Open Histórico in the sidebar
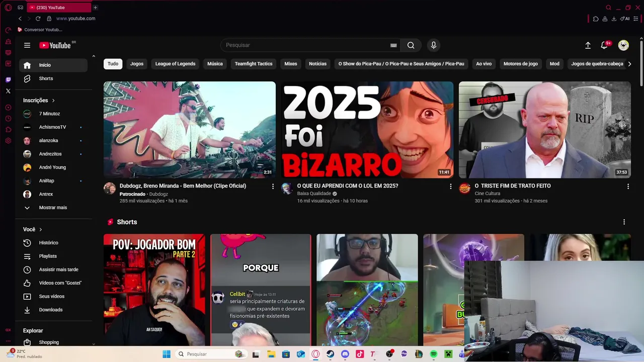This screenshot has width=644, height=362. (53, 243)
